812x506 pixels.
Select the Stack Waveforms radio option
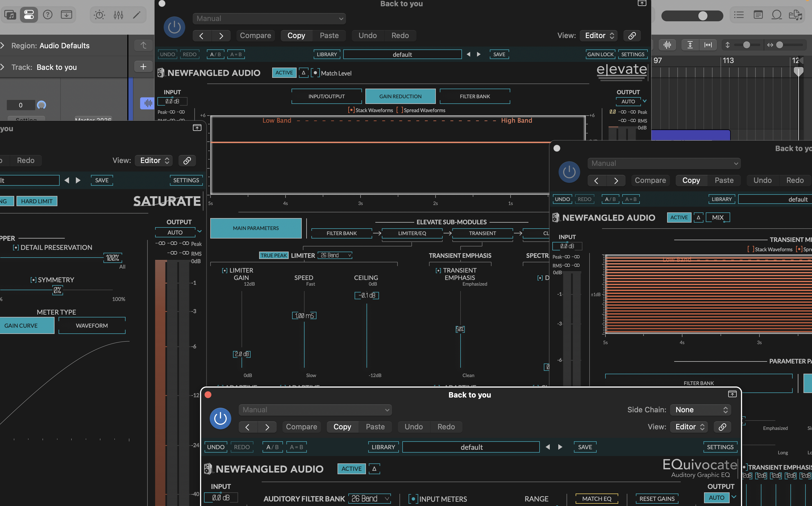(x=351, y=110)
